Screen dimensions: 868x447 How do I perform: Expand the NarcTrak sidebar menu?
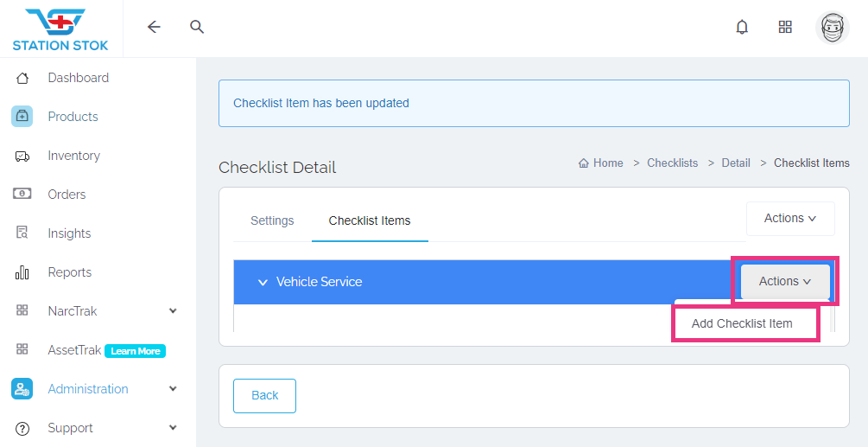click(x=173, y=311)
